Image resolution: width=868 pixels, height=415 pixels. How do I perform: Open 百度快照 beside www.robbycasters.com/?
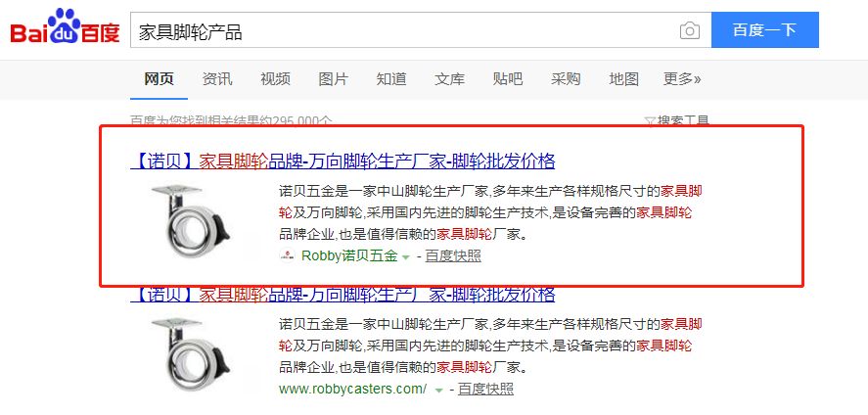click(485, 389)
